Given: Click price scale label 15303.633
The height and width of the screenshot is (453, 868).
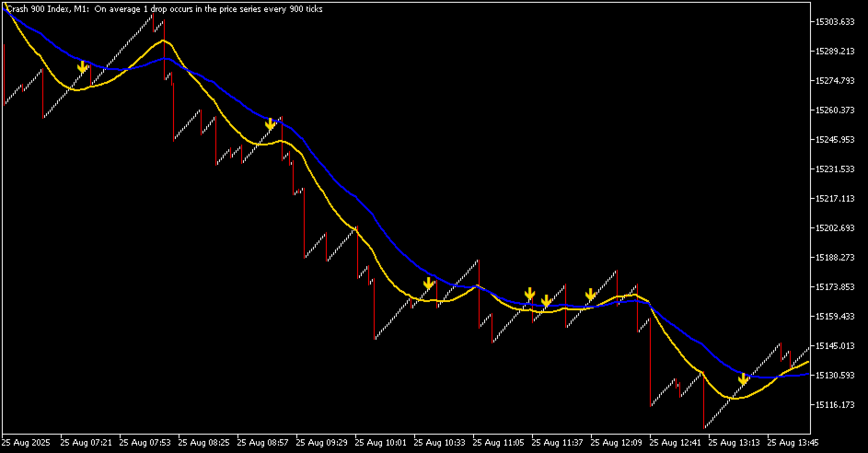Looking at the screenshot, I should [x=836, y=21].
